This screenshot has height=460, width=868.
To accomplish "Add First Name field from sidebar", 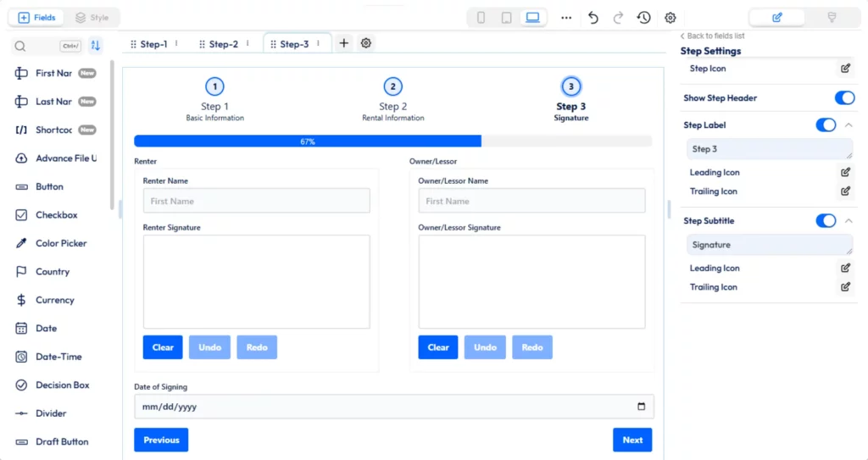I will click(55, 73).
